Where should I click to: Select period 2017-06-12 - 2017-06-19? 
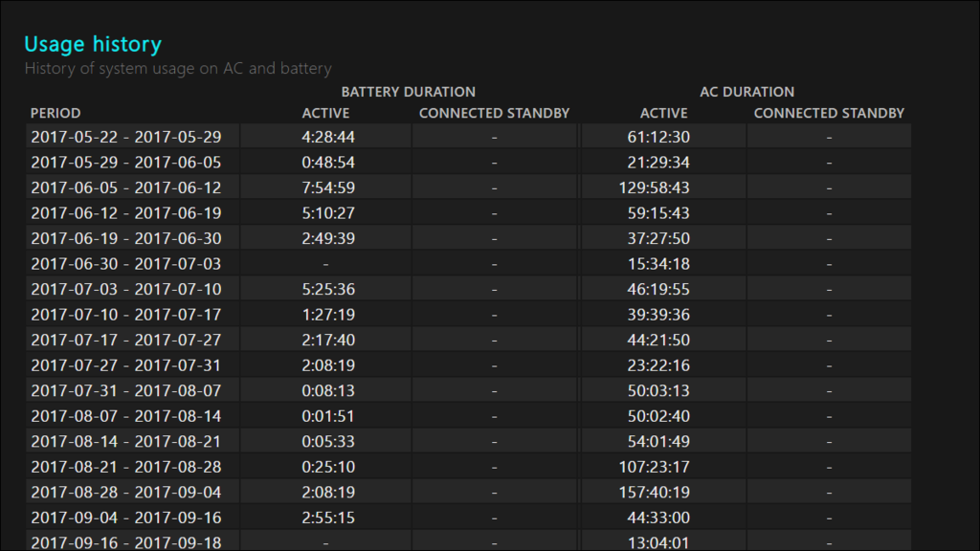pos(126,213)
